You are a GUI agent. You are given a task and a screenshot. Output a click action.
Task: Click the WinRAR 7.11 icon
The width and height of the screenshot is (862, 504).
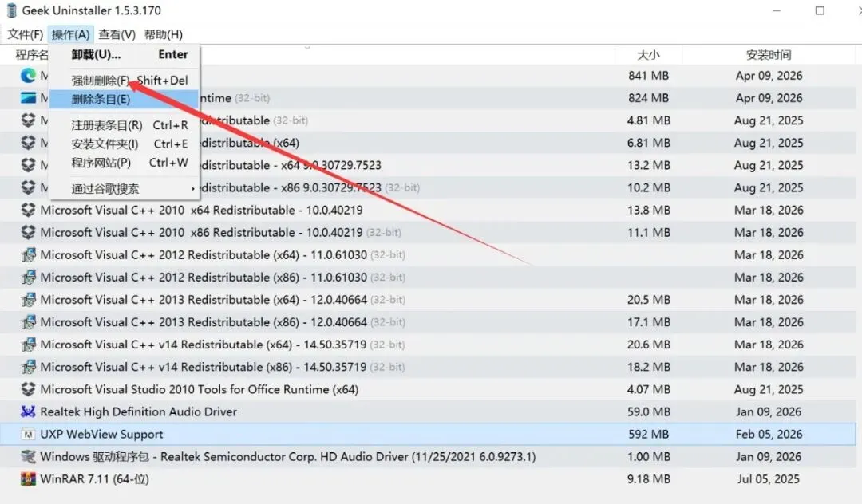tap(28, 479)
